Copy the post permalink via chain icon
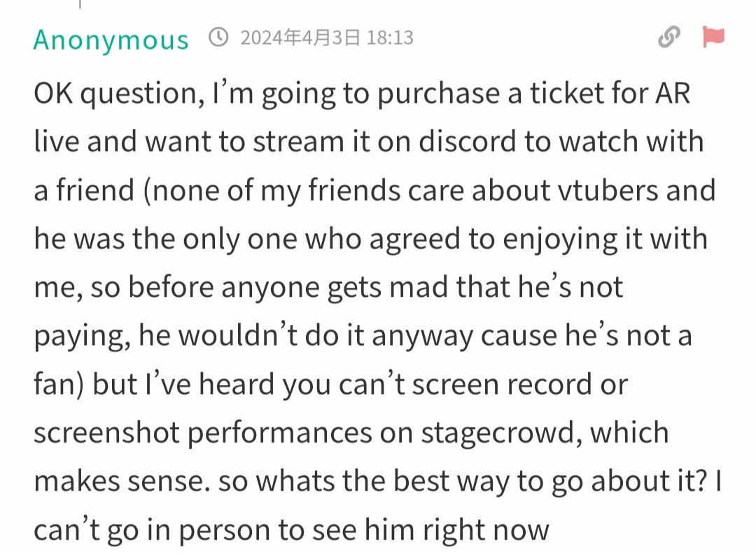Image resolution: width=756 pixels, height=553 pixels. (669, 37)
